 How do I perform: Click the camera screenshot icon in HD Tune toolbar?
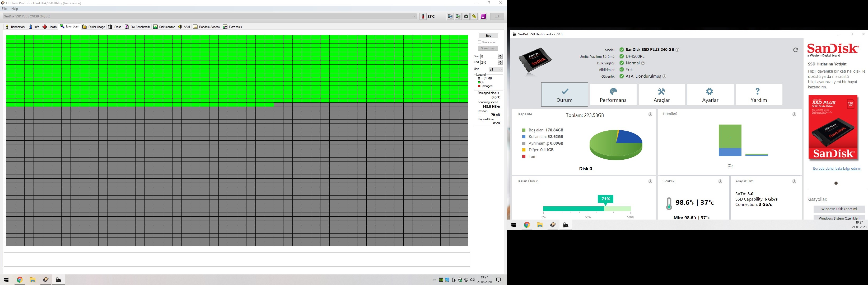[x=466, y=16]
